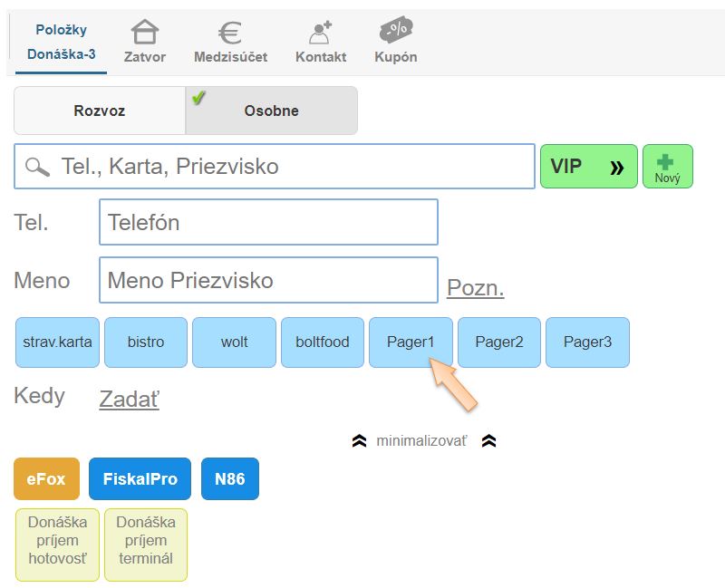Collapse the panel with minimalizovať
The width and height of the screenshot is (725, 588).
[x=421, y=441]
